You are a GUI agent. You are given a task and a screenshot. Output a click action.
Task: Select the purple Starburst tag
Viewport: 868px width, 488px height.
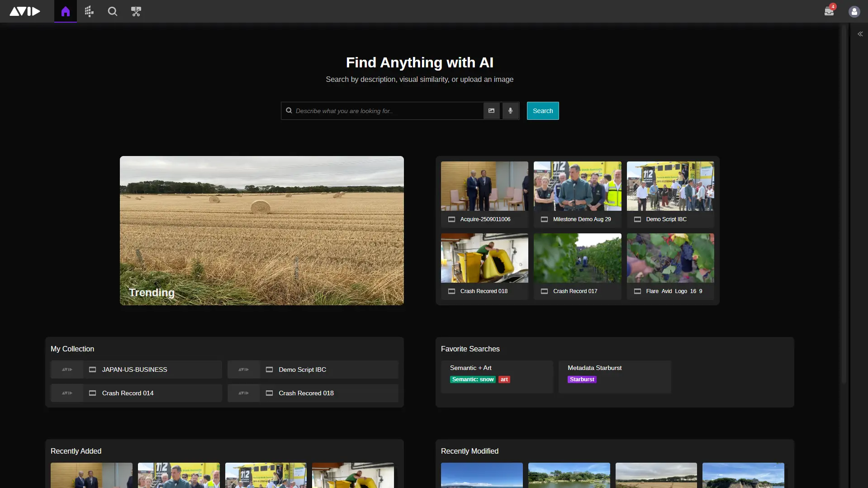[x=582, y=379]
